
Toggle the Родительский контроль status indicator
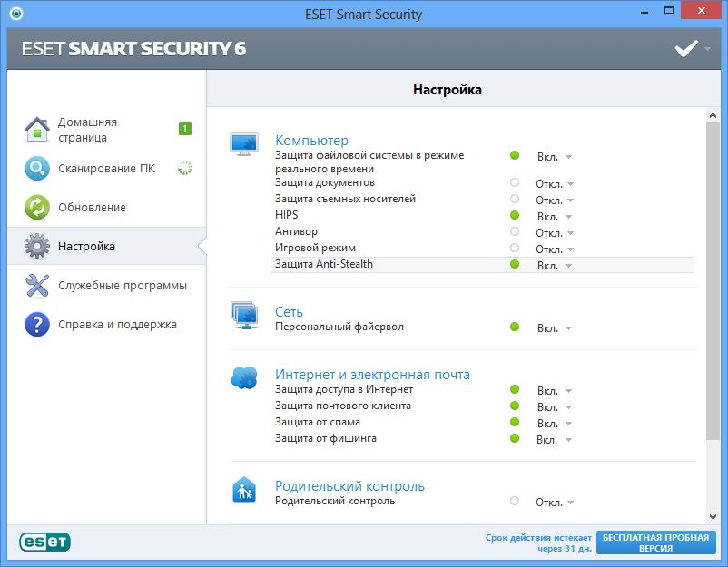(515, 501)
